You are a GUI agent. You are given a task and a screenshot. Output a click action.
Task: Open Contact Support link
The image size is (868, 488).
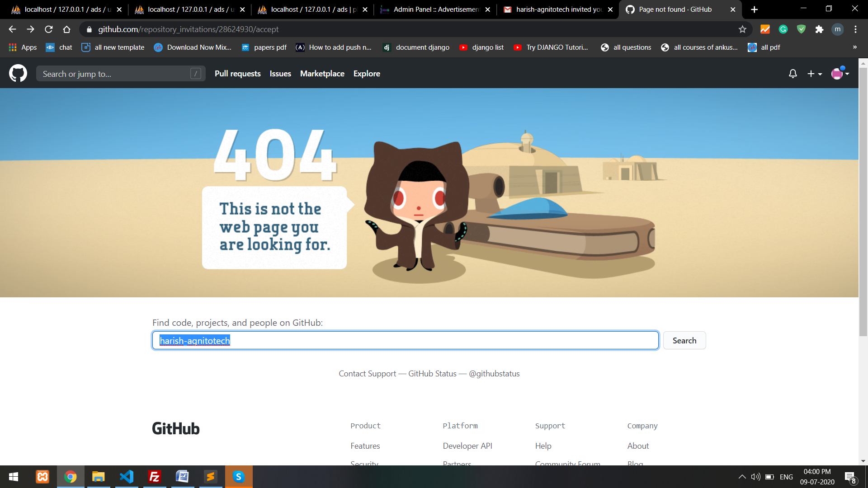367,374
